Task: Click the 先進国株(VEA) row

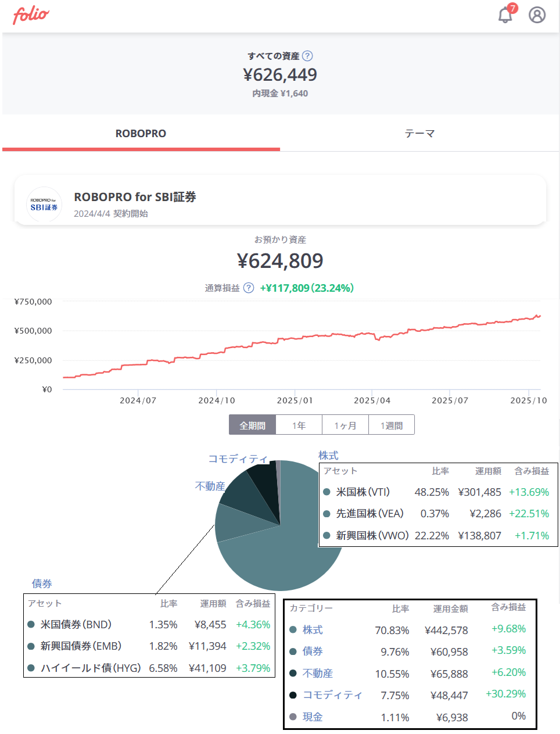Action: (438, 514)
